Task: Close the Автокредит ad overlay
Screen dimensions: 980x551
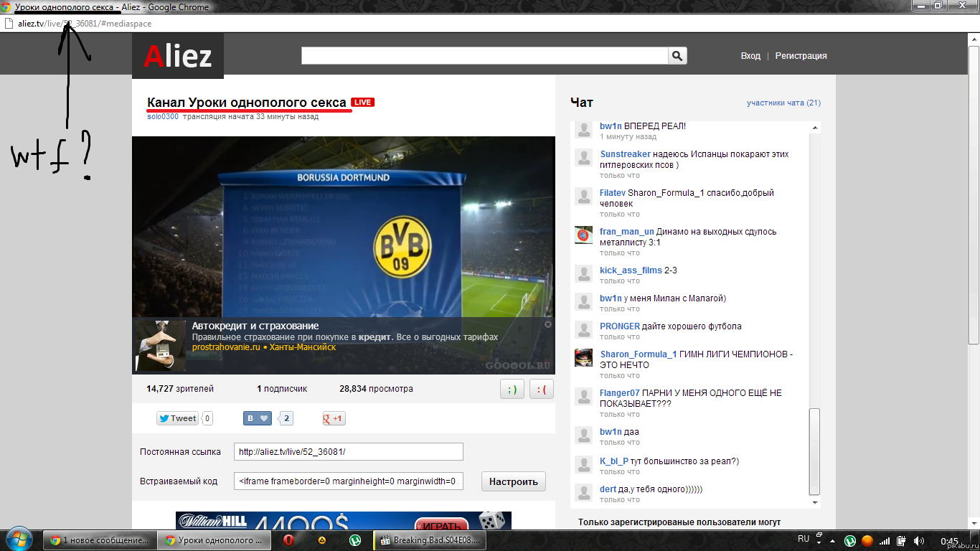Action: (548, 324)
